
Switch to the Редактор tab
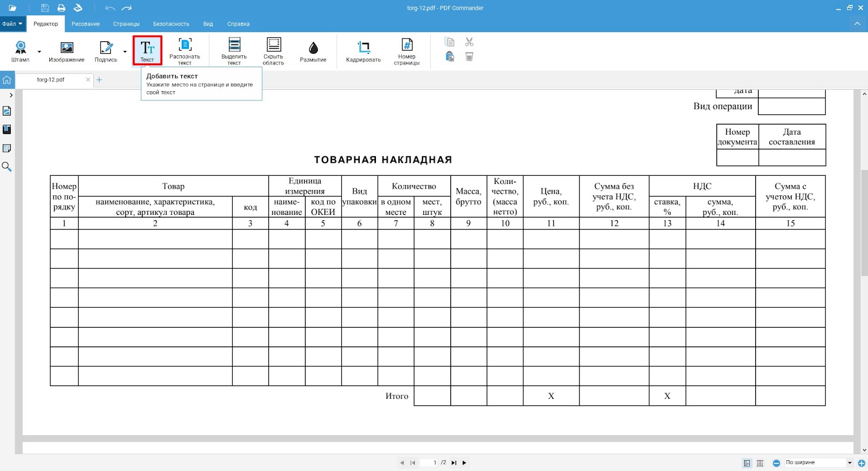coord(46,24)
